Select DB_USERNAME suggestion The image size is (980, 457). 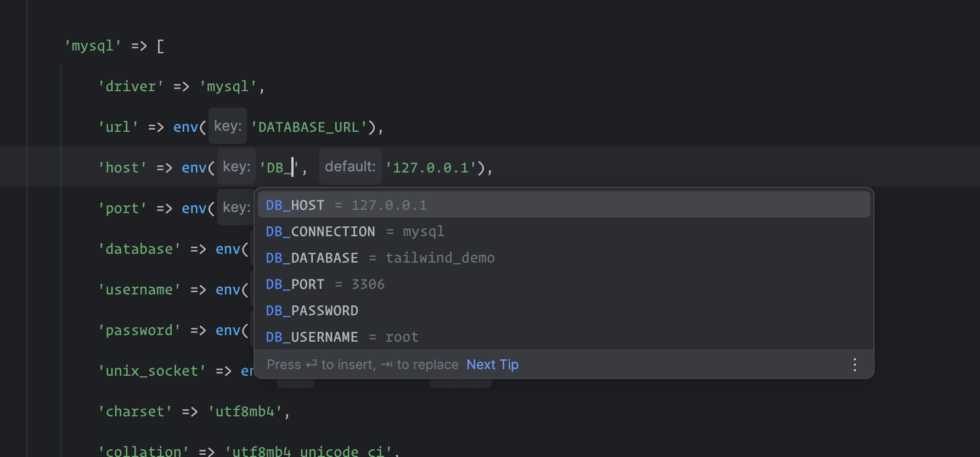[564, 337]
